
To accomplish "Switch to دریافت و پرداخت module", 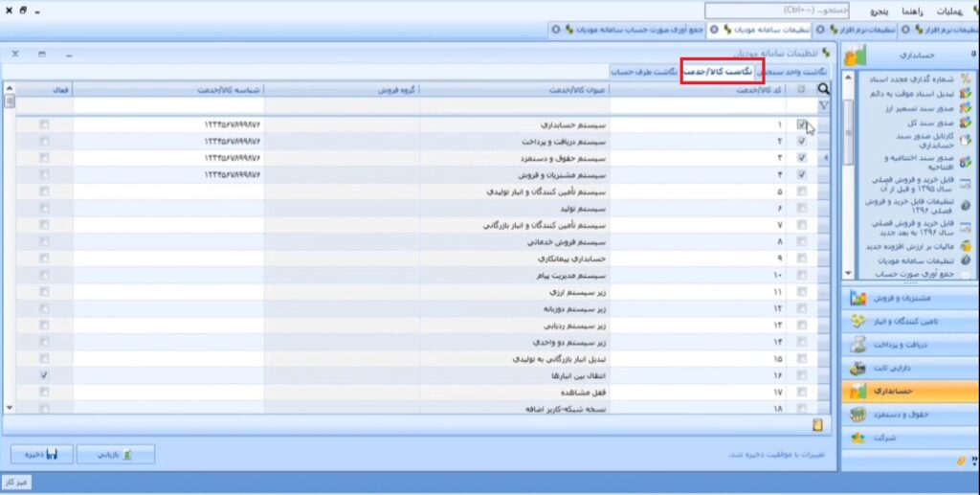I will (x=909, y=345).
